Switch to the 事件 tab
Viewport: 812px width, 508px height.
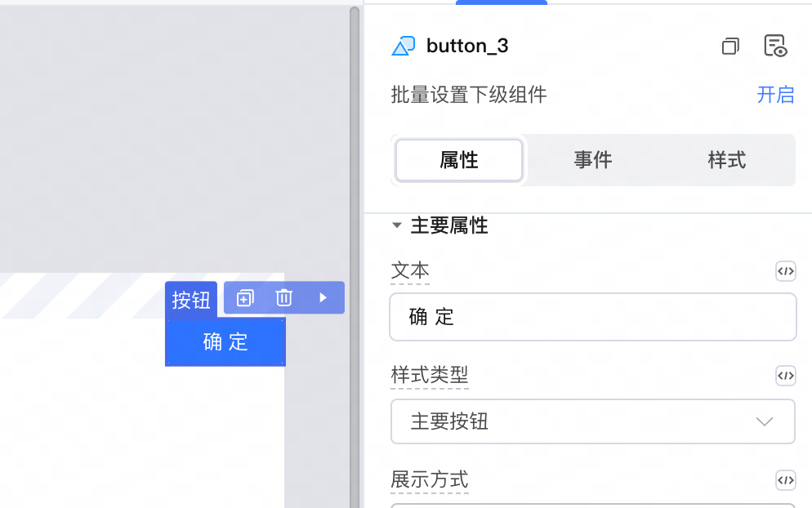pos(593,160)
